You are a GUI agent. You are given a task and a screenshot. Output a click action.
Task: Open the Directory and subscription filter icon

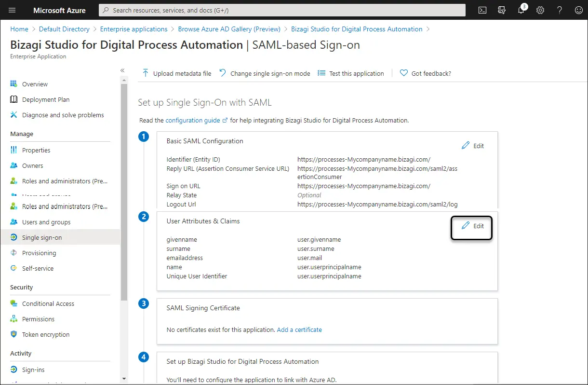(x=502, y=10)
